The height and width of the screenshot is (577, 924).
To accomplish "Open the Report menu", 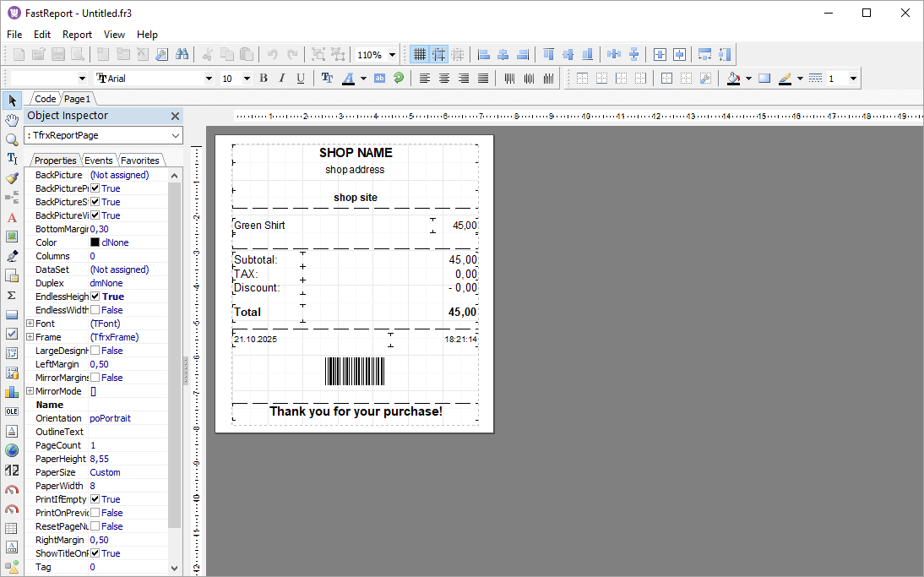I will [77, 35].
